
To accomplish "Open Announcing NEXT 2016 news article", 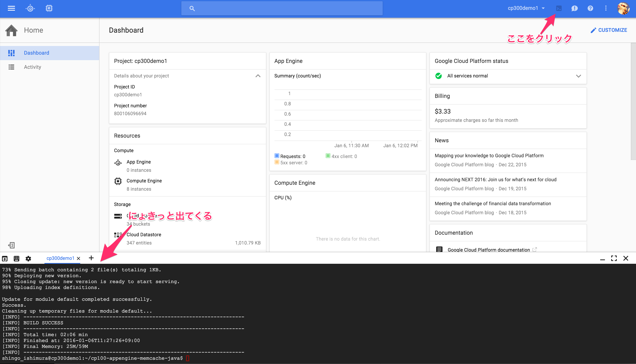I will 495,180.
